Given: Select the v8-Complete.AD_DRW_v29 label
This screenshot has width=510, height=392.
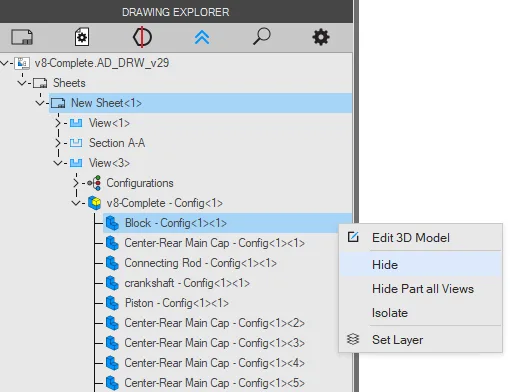Looking at the screenshot, I should (102, 63).
